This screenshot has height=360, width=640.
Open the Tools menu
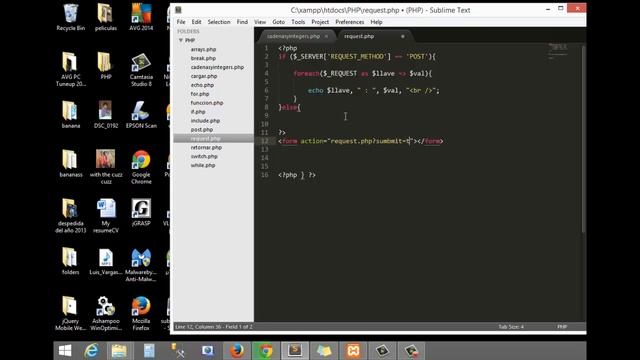point(298,22)
